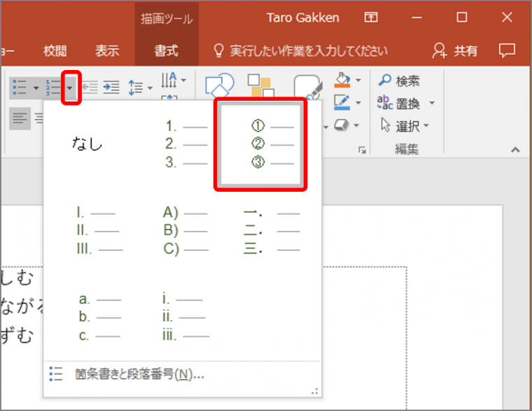
Task: Click the shape effects icon
Action: [342, 125]
